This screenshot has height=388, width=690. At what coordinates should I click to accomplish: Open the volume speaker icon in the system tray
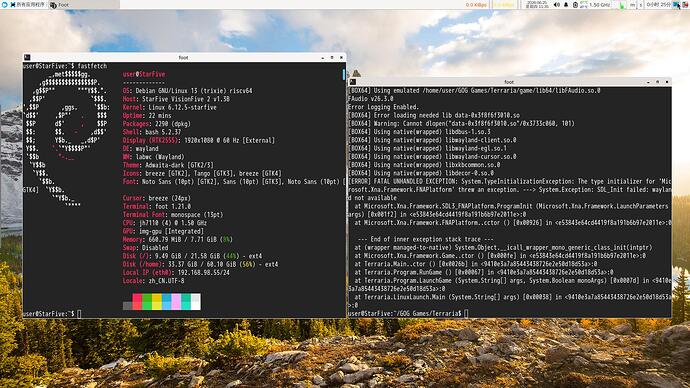click(x=557, y=5)
